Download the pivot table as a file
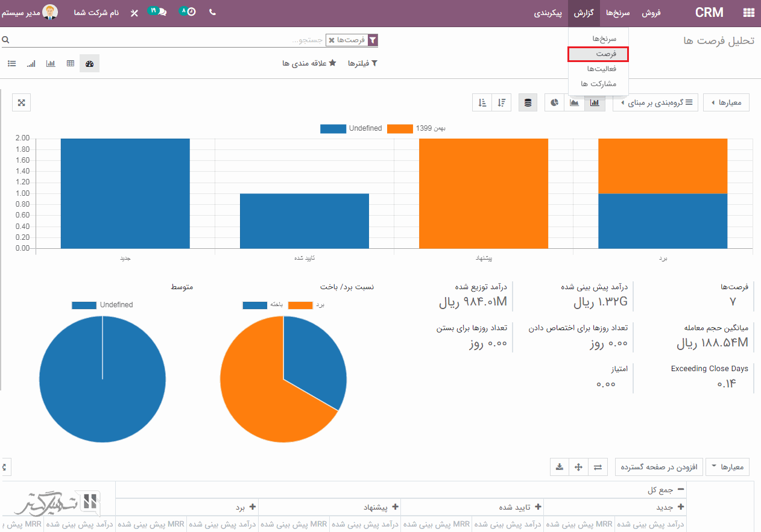The height and width of the screenshot is (532, 761). [560, 467]
